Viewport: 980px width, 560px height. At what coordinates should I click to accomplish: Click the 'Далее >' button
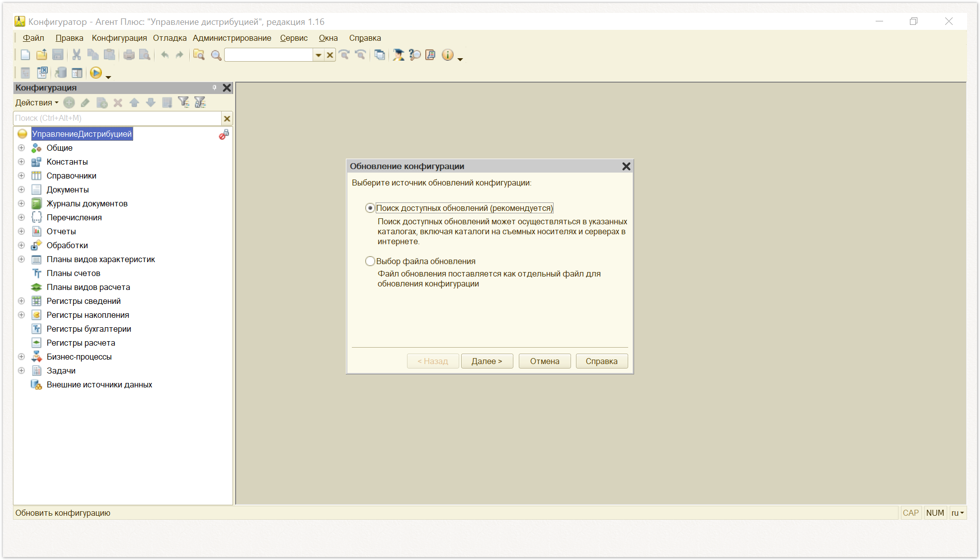pyautogui.click(x=487, y=361)
